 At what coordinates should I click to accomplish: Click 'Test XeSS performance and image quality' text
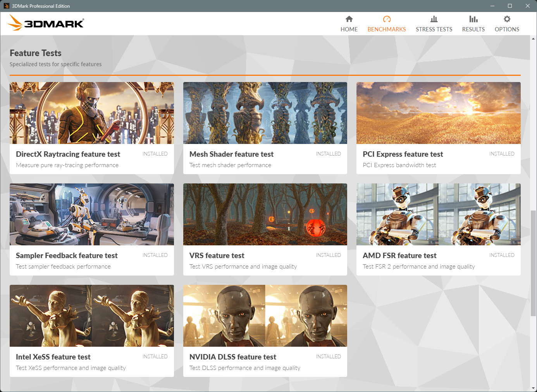(71, 368)
